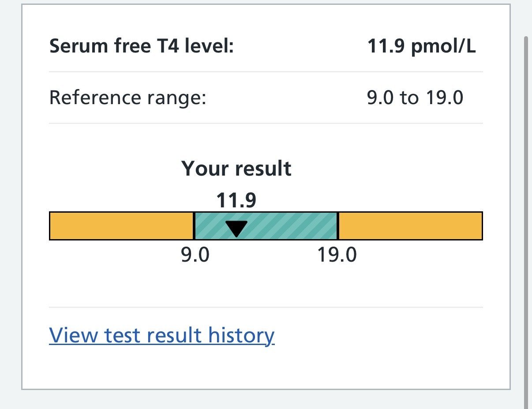Select the left orange below-range bar segment
The image size is (532, 409).
(x=121, y=226)
